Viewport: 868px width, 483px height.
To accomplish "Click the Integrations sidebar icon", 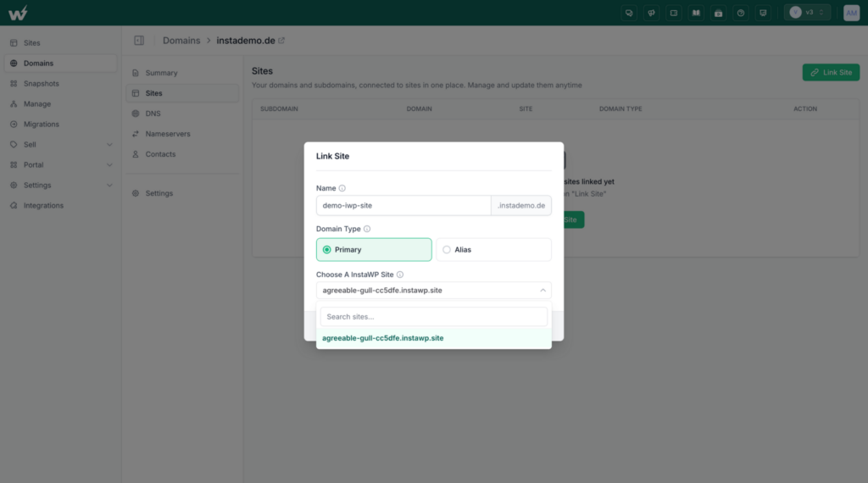I will pos(14,205).
